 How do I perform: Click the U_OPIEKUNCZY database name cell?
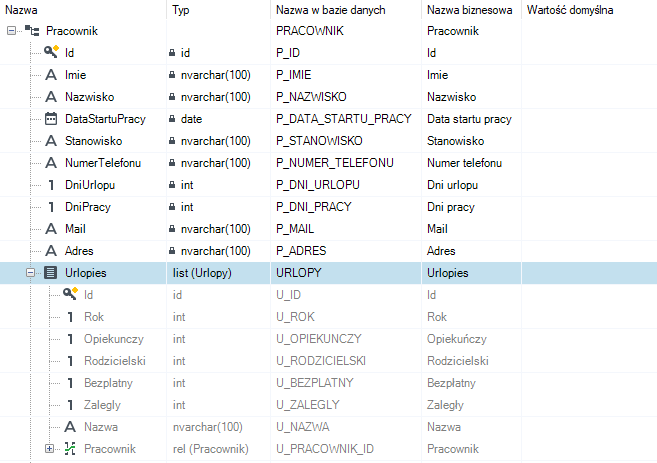tap(346, 339)
